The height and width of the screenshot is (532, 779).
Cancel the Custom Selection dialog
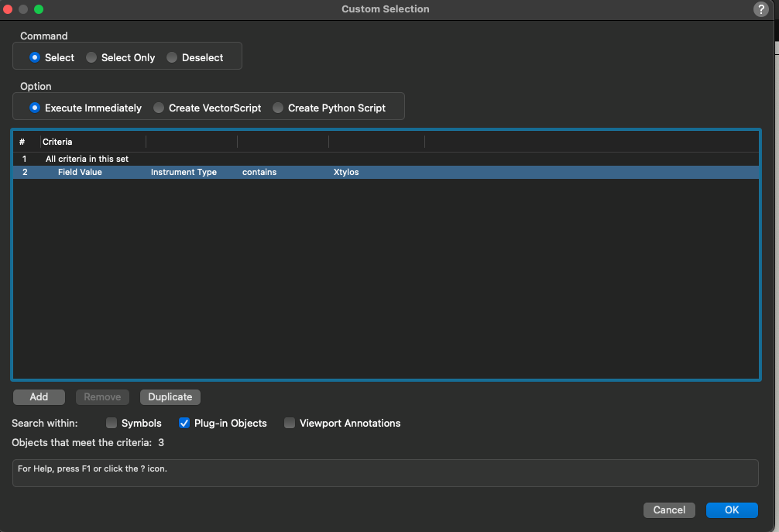coord(669,510)
